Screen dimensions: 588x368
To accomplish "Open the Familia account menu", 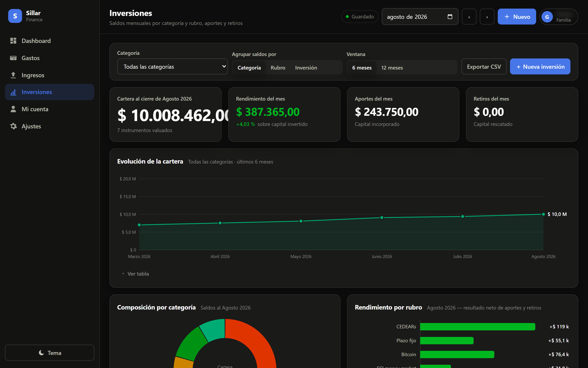I will coord(559,17).
